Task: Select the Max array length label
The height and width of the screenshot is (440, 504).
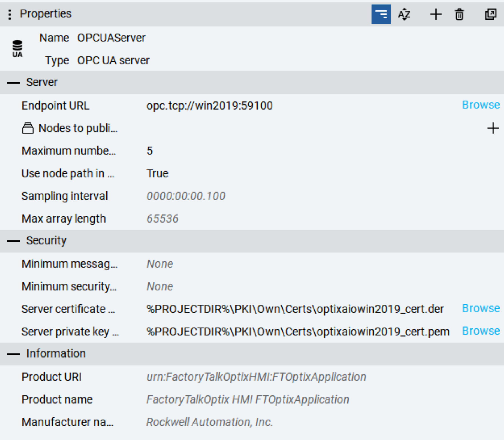Action: click(64, 219)
